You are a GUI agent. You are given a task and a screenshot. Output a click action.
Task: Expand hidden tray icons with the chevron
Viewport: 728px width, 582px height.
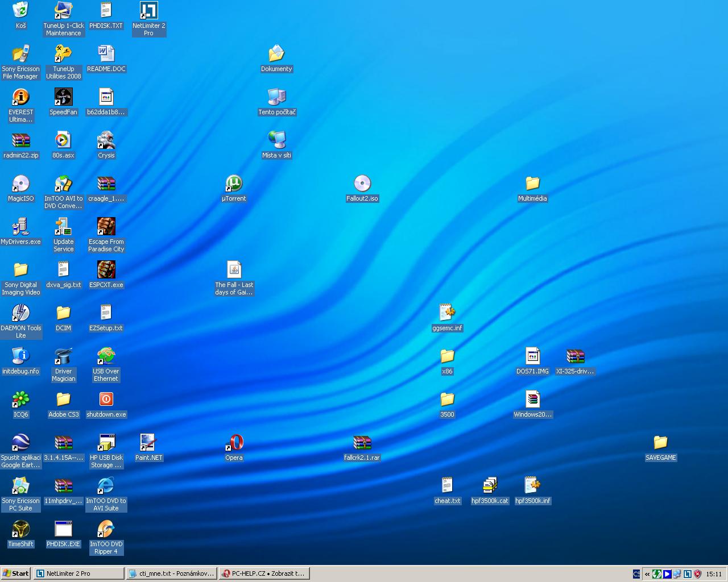pyautogui.click(x=647, y=574)
